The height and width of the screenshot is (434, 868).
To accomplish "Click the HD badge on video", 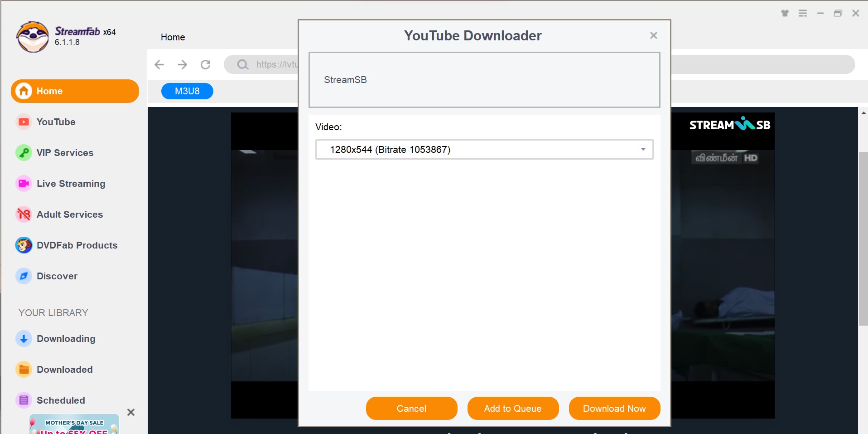I will 751,158.
